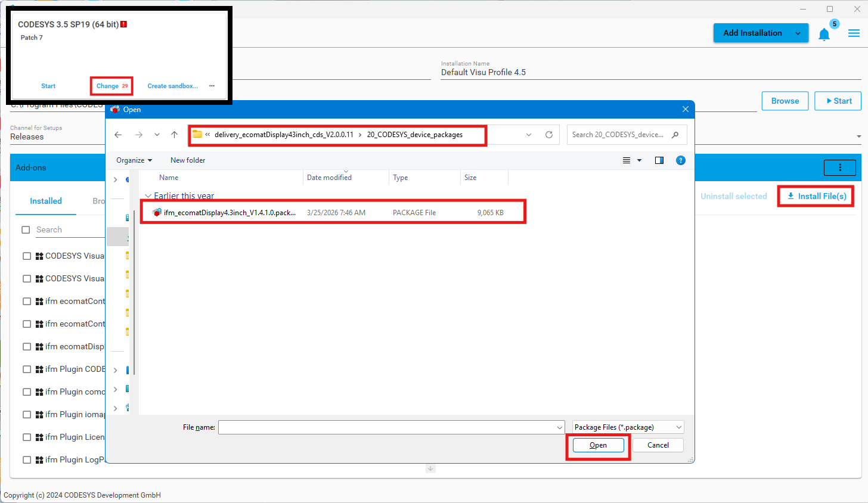Click the folder icon in the address bar

197,134
